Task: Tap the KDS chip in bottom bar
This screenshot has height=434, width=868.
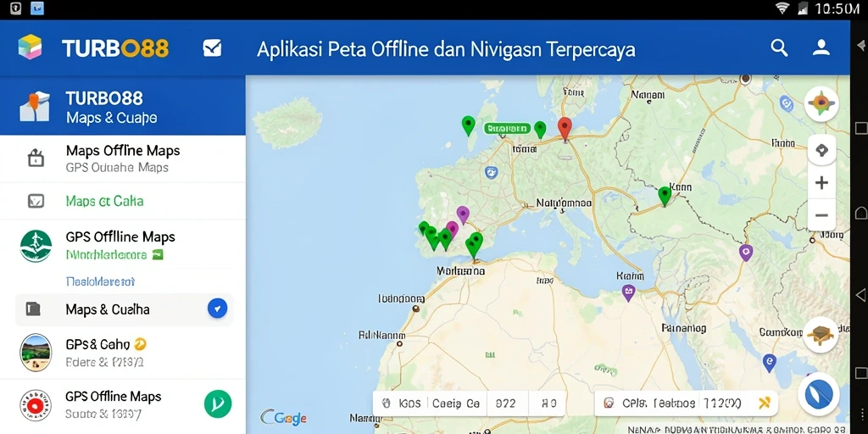Action: (403, 403)
